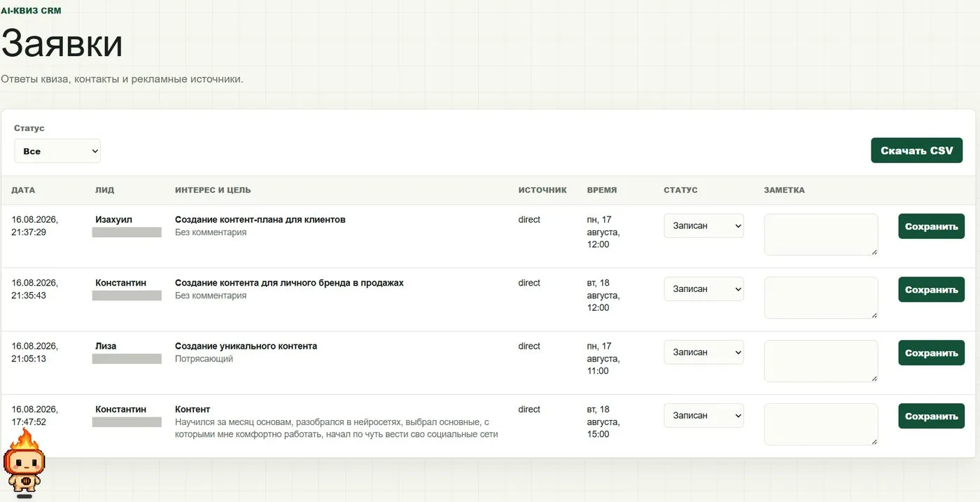Click time 'пн, 17 августа, 12:00'
The height and width of the screenshot is (502, 980).
pos(603,232)
